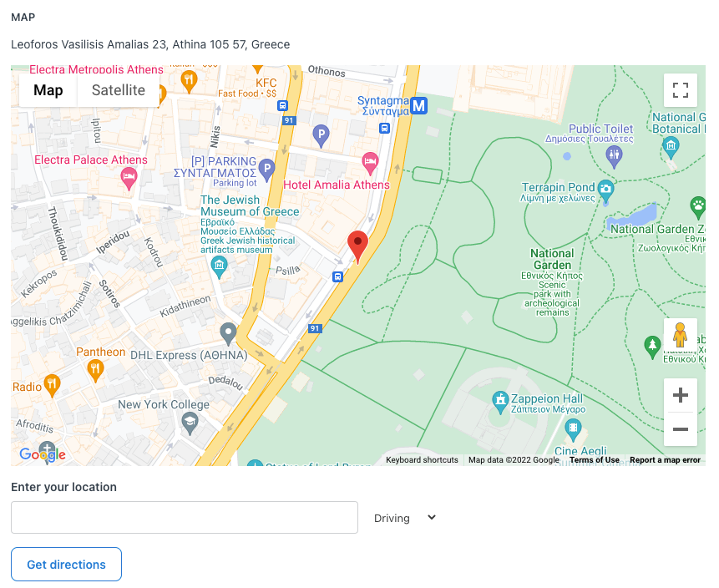719x588 pixels.
Task: Click the Zappeion Hall text label
Action: tap(547, 398)
